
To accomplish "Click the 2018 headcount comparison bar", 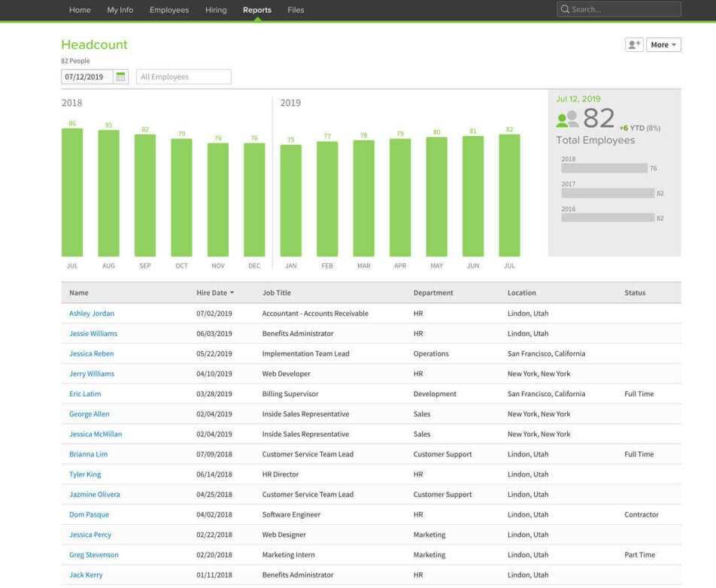I will click(x=607, y=168).
